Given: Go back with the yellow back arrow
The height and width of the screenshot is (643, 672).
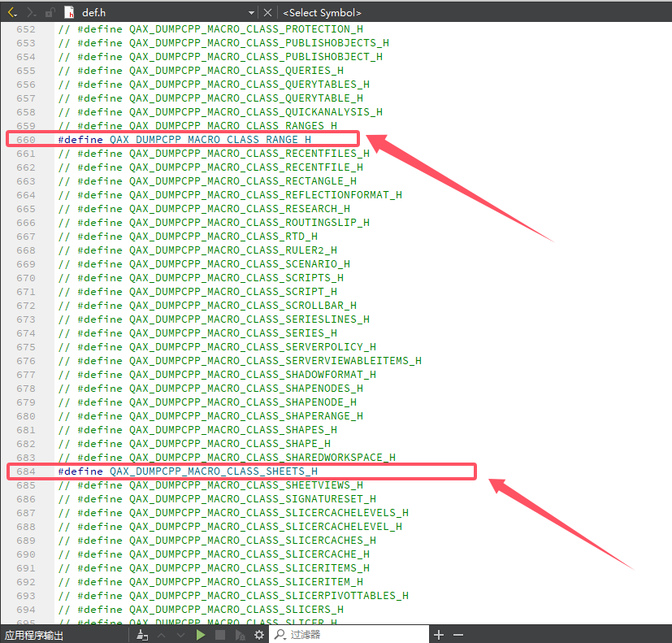Looking at the screenshot, I should click(x=12, y=13).
